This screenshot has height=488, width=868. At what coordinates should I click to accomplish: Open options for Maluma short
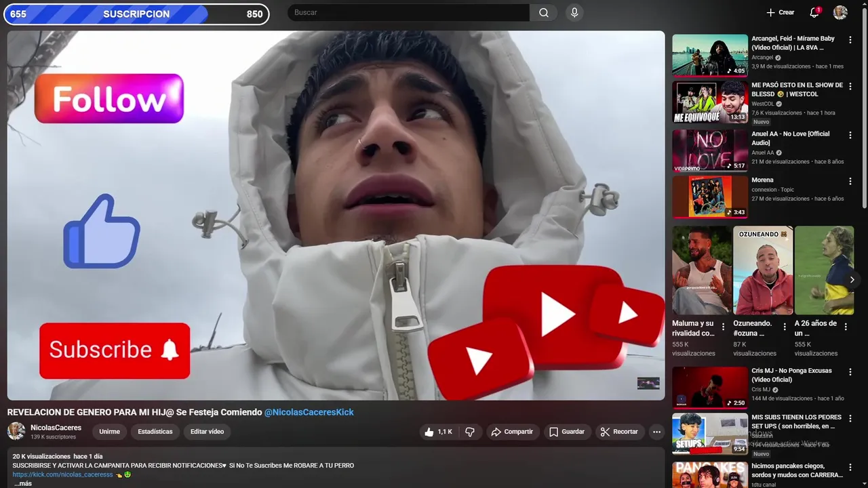coord(724,327)
